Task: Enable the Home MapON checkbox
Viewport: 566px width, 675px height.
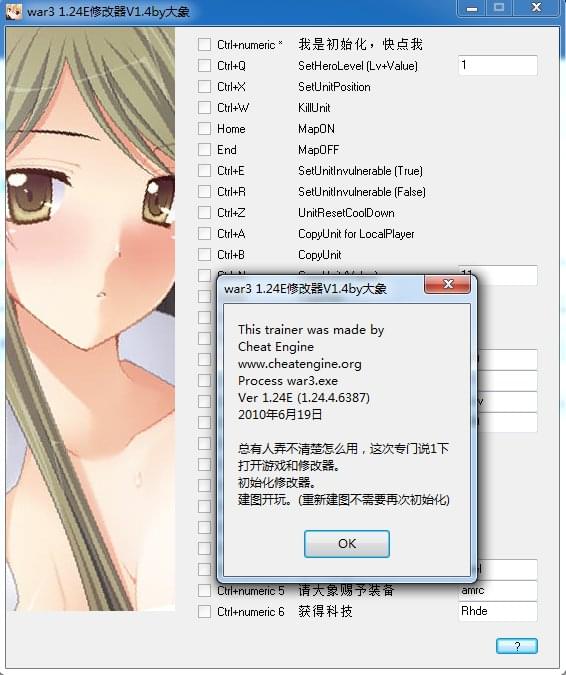Action: (204, 128)
